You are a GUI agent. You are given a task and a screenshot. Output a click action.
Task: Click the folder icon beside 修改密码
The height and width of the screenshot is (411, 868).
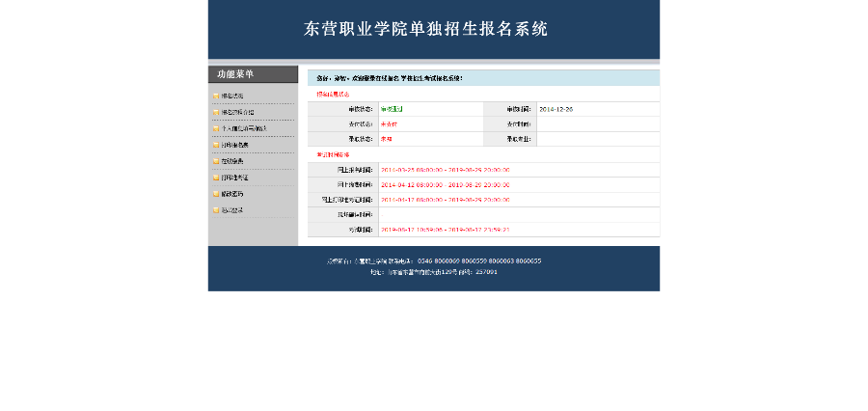coord(216,195)
